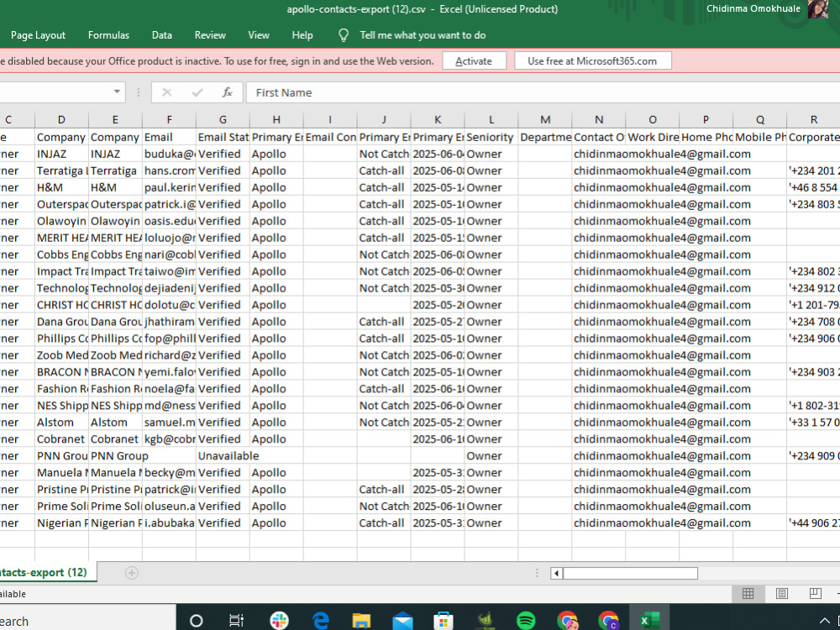Select column G header
Viewport: 840px width, 630px height.
click(x=223, y=119)
